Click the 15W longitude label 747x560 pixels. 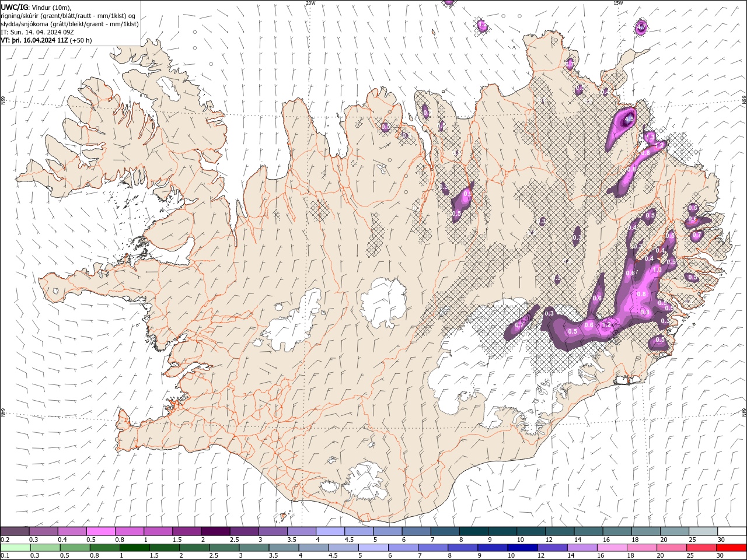coord(618,3)
